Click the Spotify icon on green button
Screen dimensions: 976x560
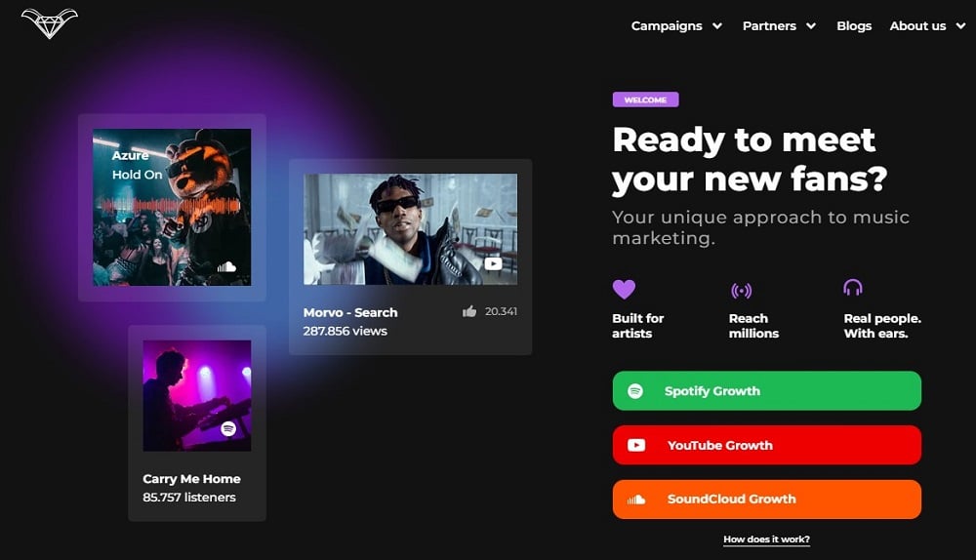click(635, 391)
